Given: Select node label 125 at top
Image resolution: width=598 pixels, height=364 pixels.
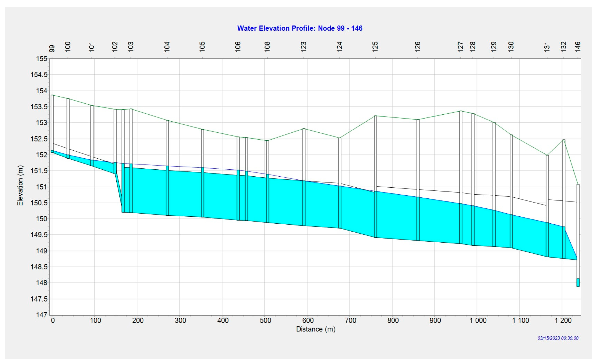Looking at the screenshot, I should 375,47.
